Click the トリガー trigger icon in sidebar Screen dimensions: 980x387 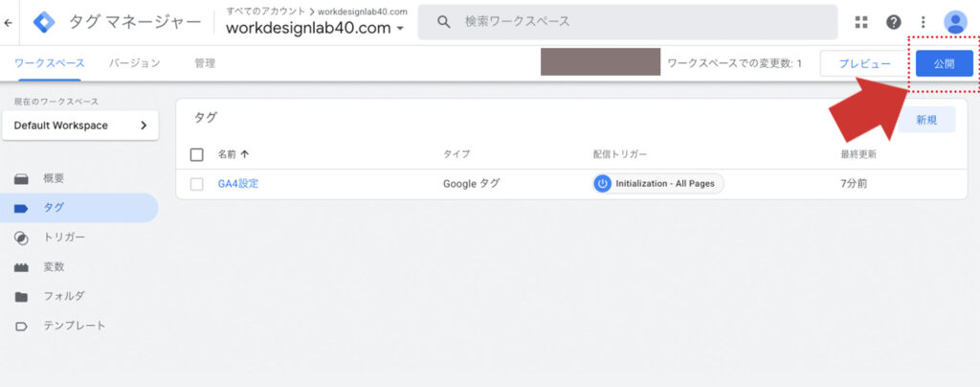(x=21, y=238)
